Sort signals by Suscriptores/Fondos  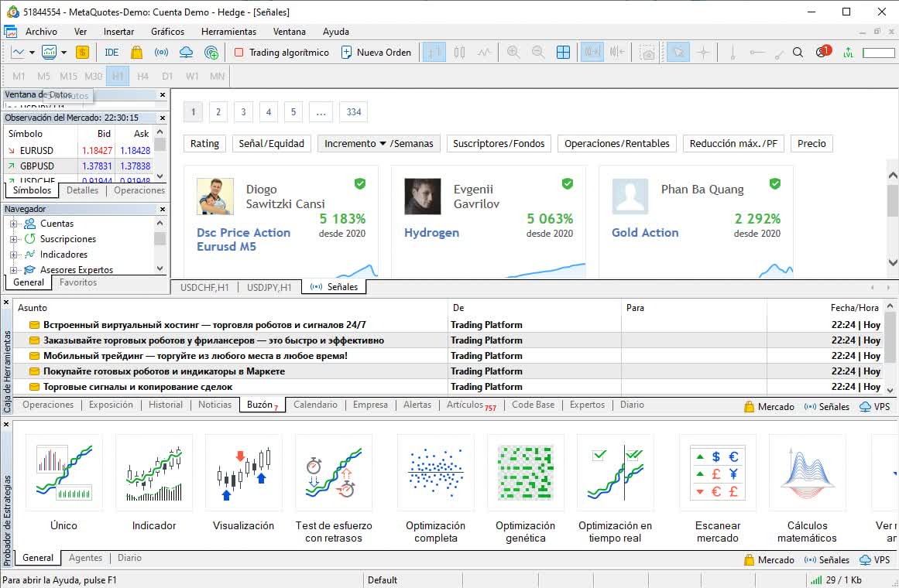[x=498, y=143]
